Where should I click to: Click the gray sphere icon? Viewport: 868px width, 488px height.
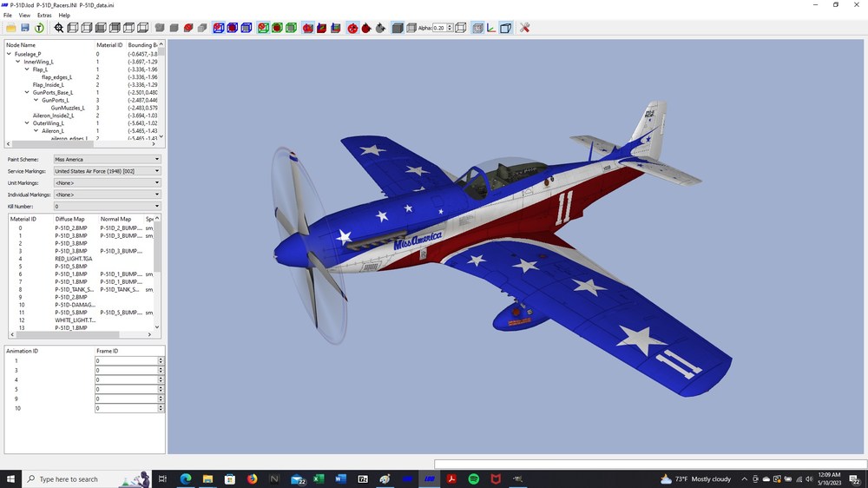[380, 28]
